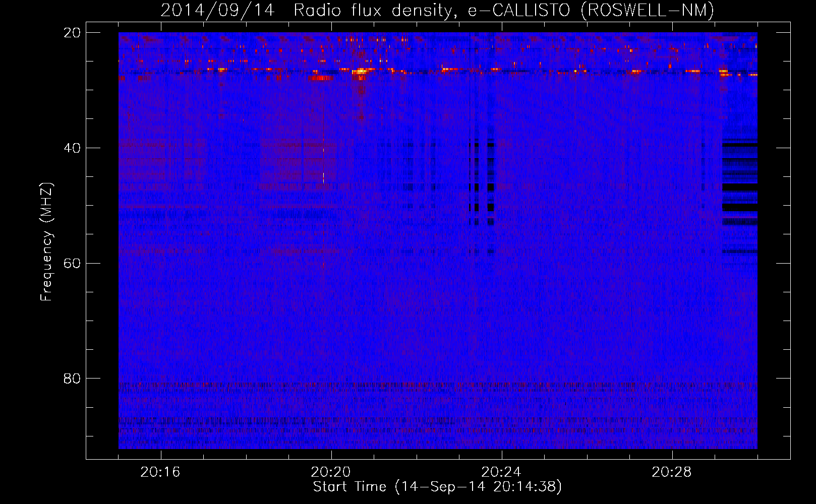
Task: Click the 'Start Time (14-Sep-14 20:14:38)' label
Action: click(437, 487)
